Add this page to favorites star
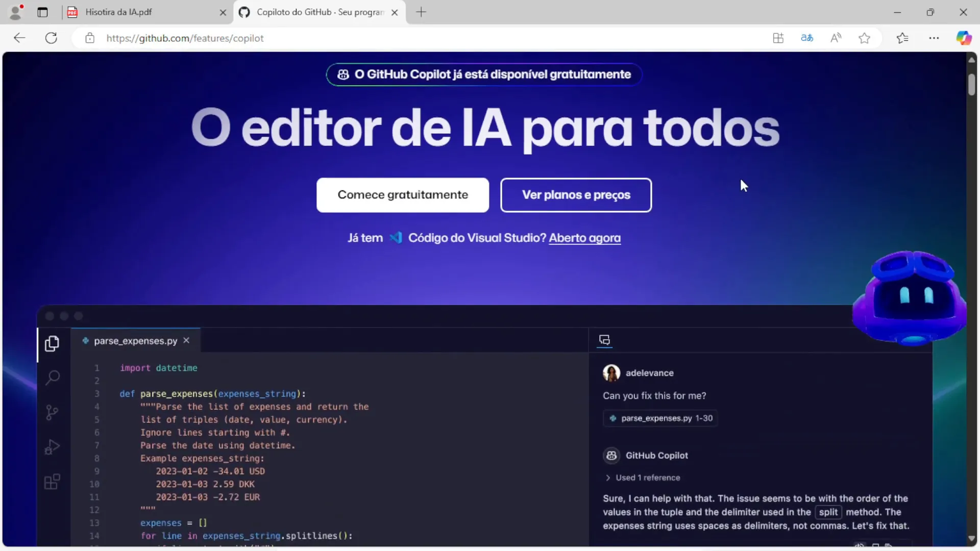Viewport: 980px width, 551px height. [x=864, y=38]
